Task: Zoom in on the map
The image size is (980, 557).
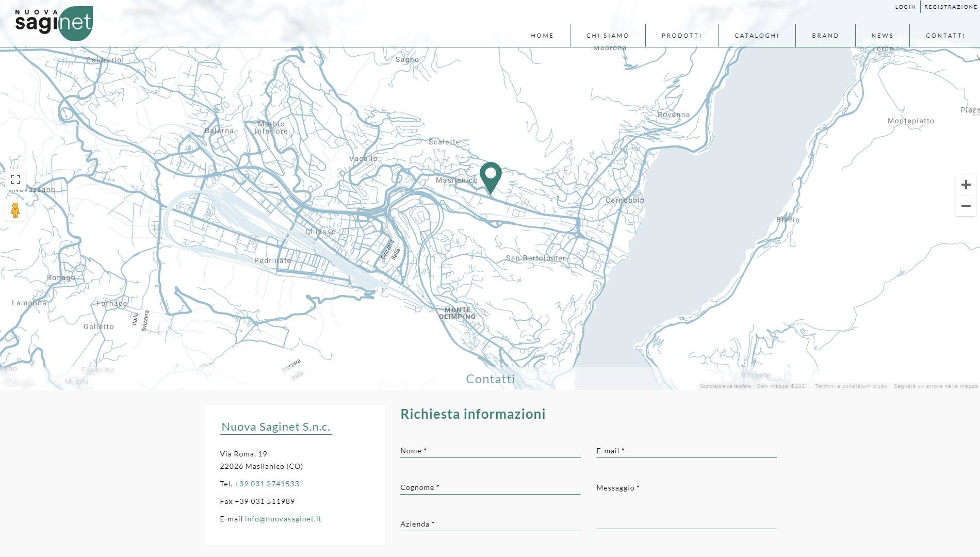Action: (966, 185)
